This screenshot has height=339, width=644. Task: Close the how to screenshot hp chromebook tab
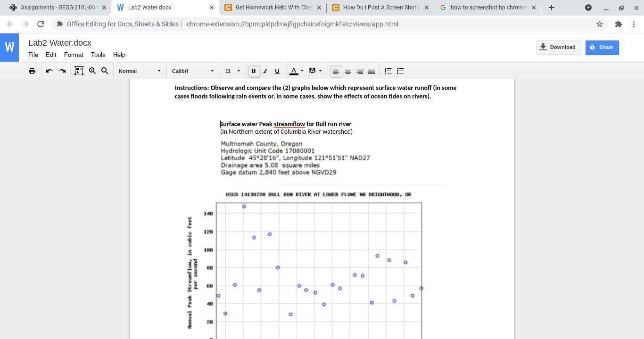click(x=534, y=8)
